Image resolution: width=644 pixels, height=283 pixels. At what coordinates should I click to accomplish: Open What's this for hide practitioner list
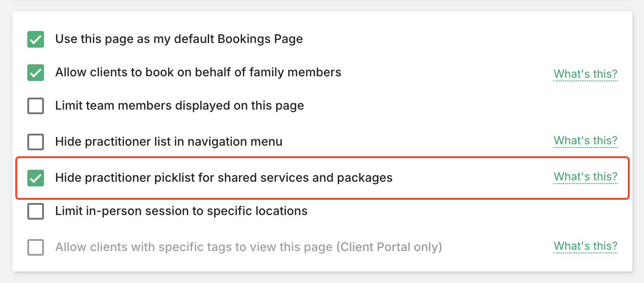(x=585, y=141)
